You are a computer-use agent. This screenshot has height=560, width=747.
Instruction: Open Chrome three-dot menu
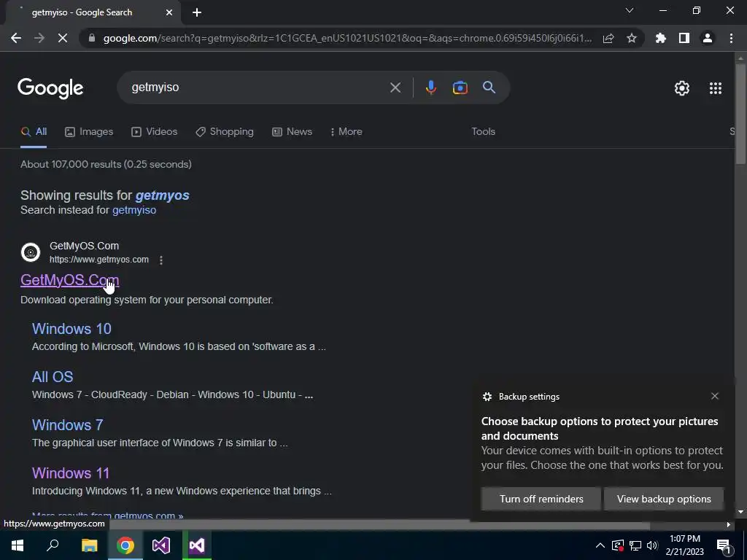pos(731,38)
